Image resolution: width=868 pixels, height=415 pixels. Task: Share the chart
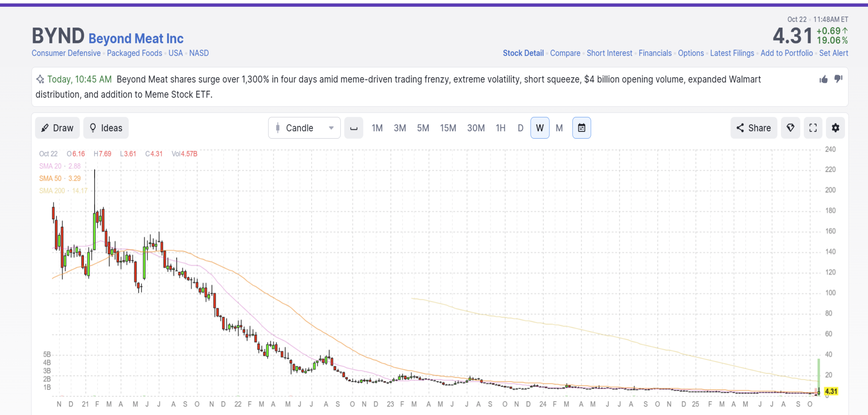coord(754,128)
